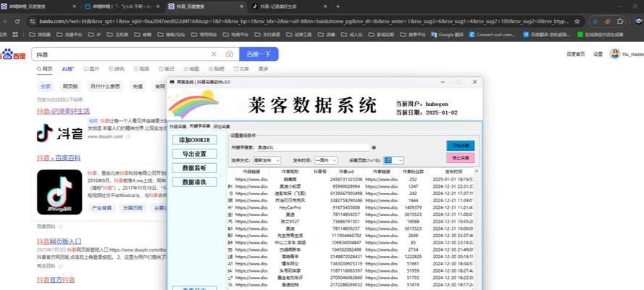Open Hu_master user avatar on Baidu
This screenshot has width=644, height=290.
pos(615,54)
